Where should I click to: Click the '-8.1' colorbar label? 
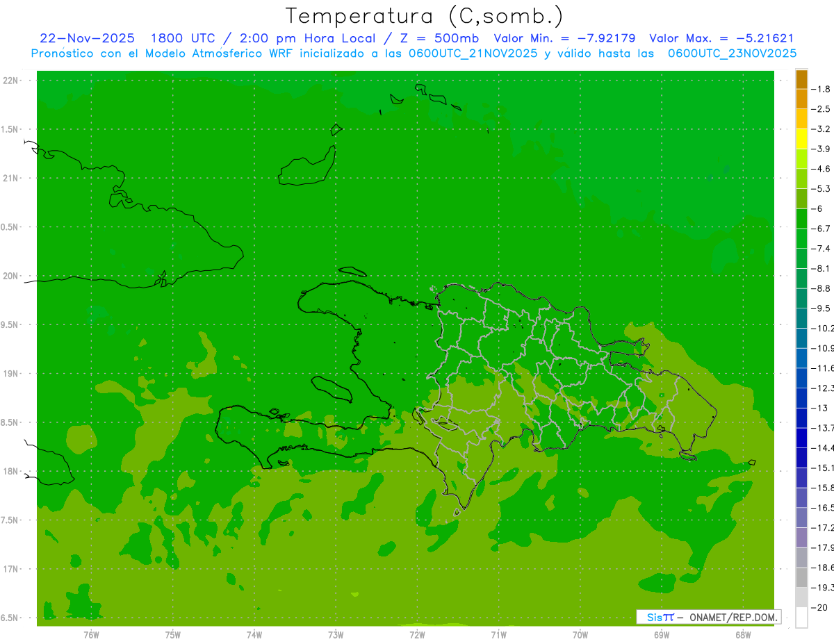[x=821, y=268]
